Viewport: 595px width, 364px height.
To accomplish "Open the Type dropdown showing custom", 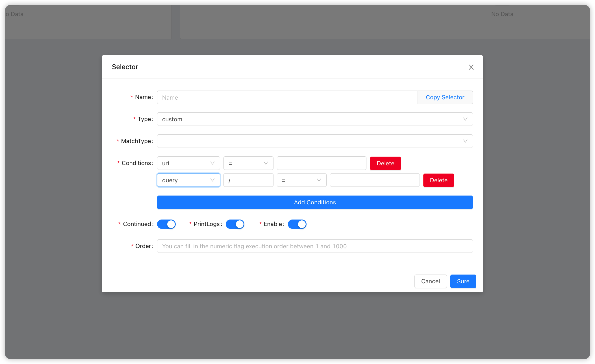I will click(x=315, y=119).
